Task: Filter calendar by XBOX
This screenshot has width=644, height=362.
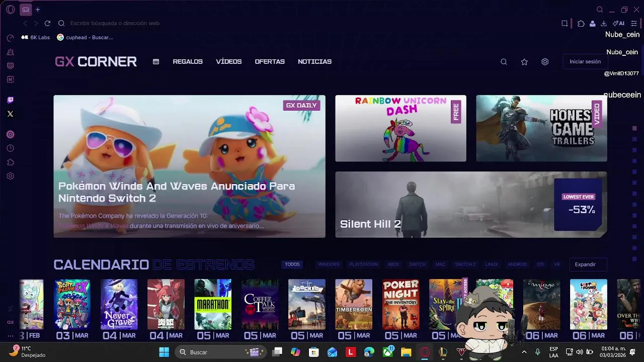Action: [x=393, y=264]
